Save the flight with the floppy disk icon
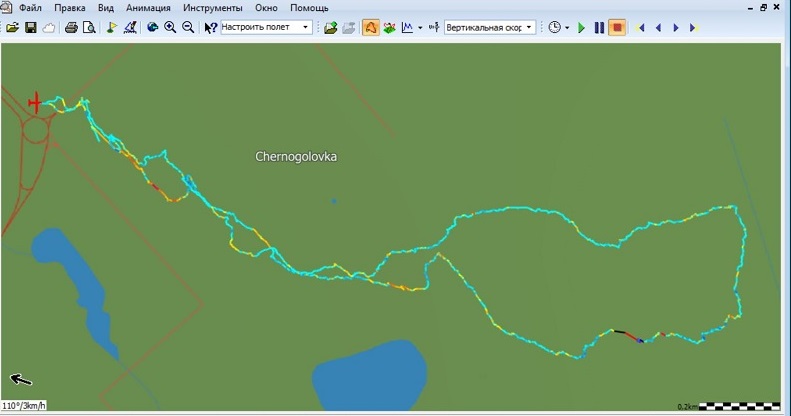 31,28
